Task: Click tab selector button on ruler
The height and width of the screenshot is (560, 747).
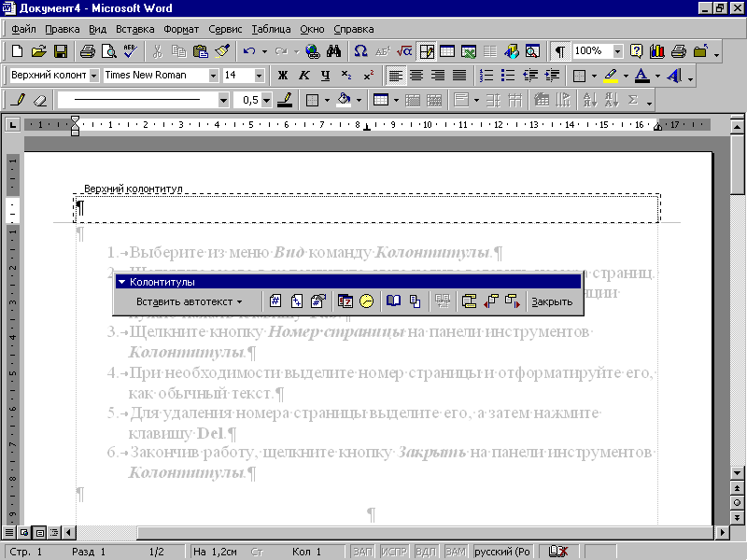Action: [13, 125]
